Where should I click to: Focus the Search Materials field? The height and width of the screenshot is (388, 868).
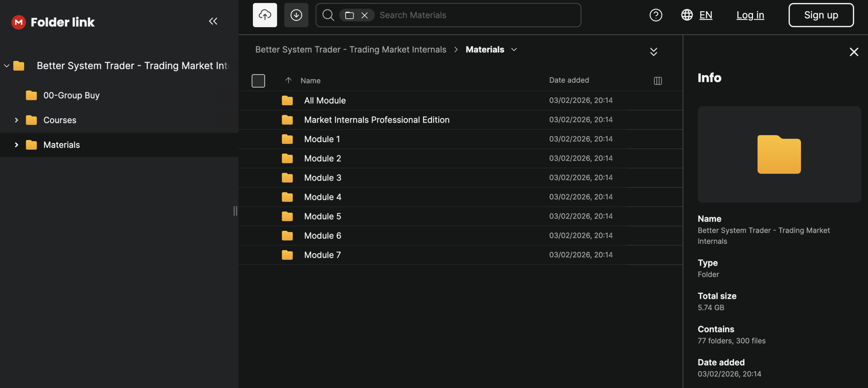[475, 15]
